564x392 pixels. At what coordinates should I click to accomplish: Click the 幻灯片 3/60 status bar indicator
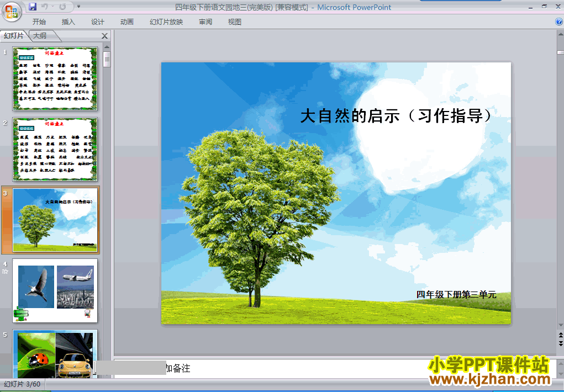pyautogui.click(x=22, y=384)
